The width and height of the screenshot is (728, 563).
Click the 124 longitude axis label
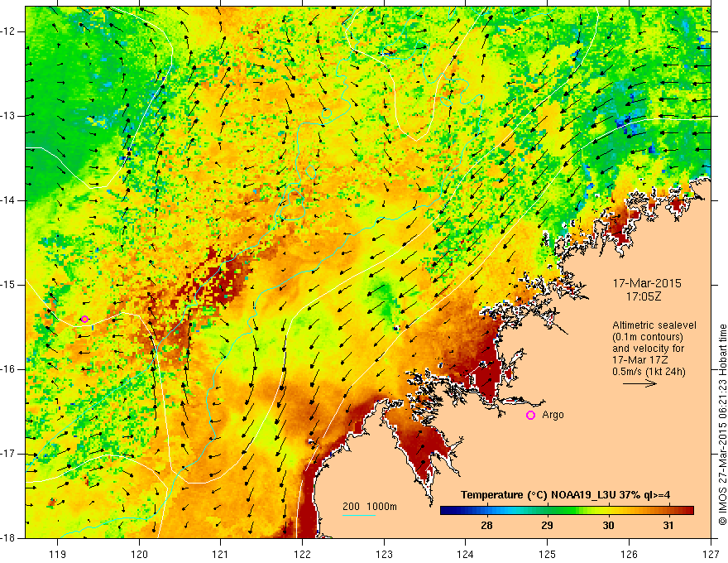pyautogui.click(x=466, y=555)
